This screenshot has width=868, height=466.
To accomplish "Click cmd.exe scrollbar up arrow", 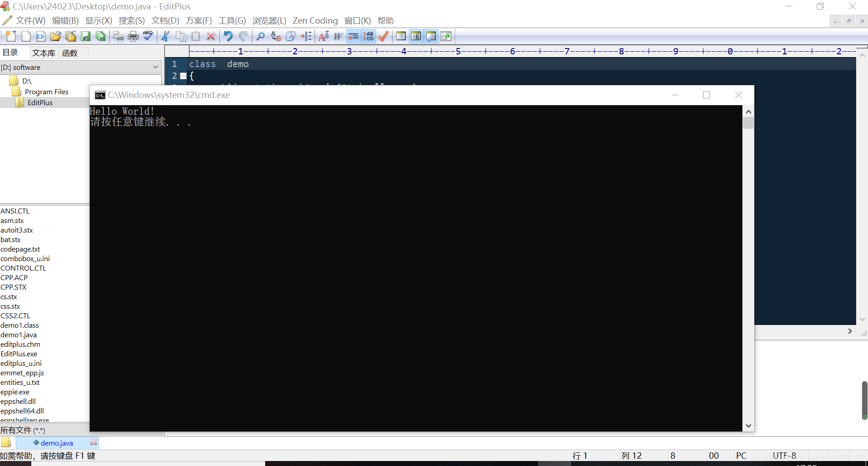I will coord(748,112).
